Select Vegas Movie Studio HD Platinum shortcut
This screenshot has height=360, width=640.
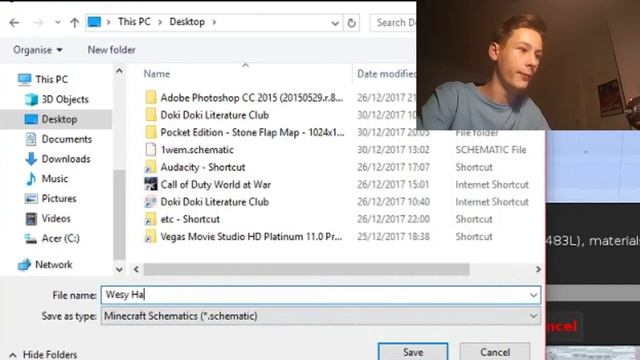pos(251,236)
